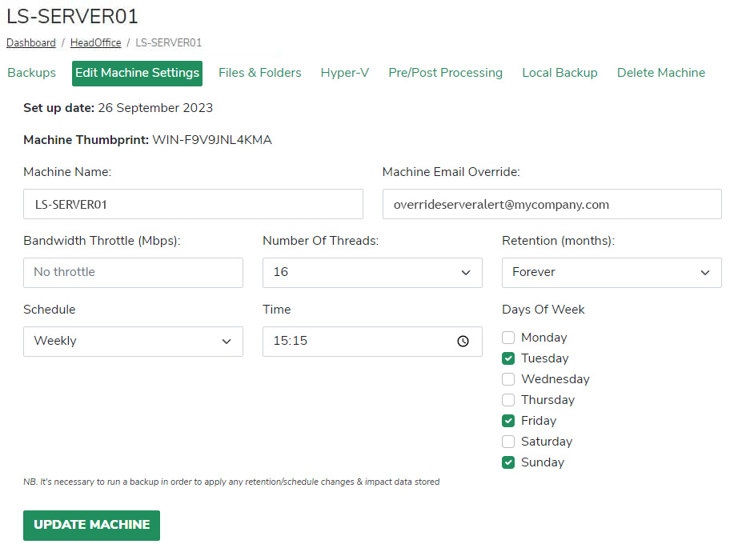Viewport: 746px width, 560px height.
Task: Click the HeadOffice breadcrumb link
Action: (x=95, y=43)
